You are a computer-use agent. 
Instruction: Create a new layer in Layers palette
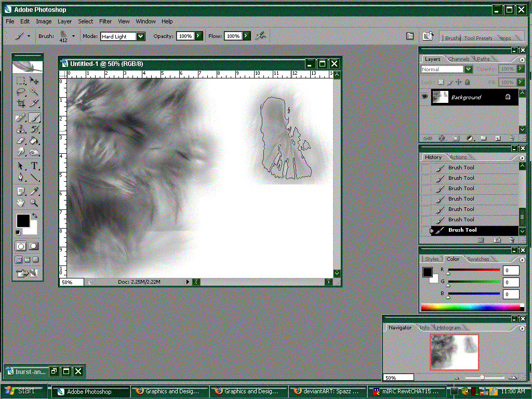click(497, 138)
